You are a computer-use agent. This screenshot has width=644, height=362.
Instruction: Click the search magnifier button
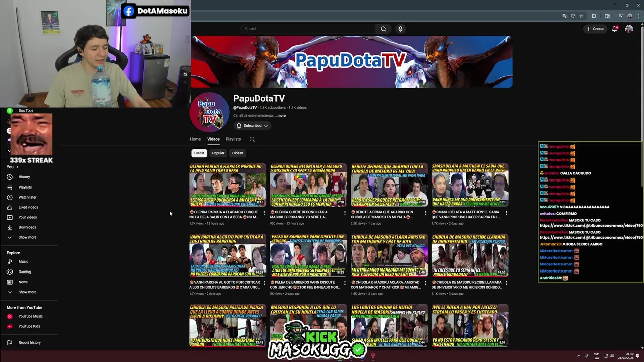(x=383, y=29)
